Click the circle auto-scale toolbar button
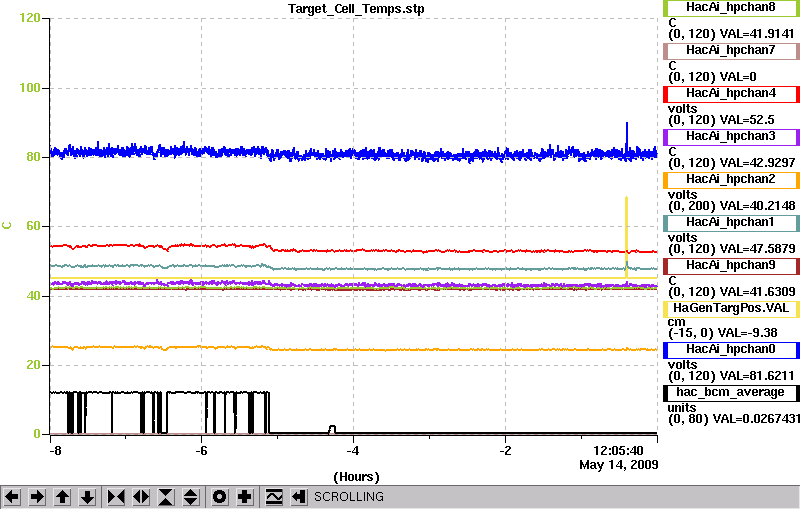 coord(220,496)
